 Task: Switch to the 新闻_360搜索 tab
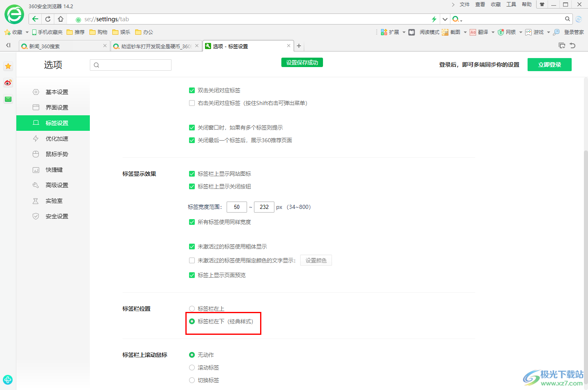tap(64, 46)
